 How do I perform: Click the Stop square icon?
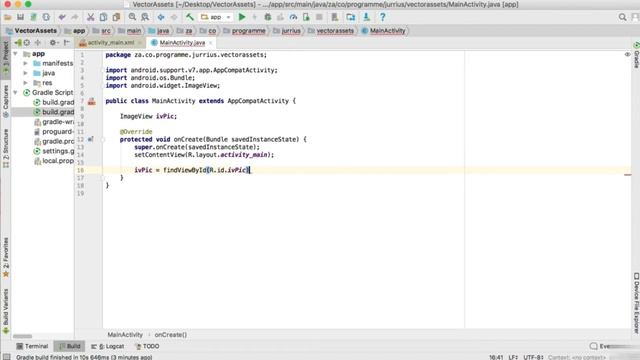coord(319,17)
